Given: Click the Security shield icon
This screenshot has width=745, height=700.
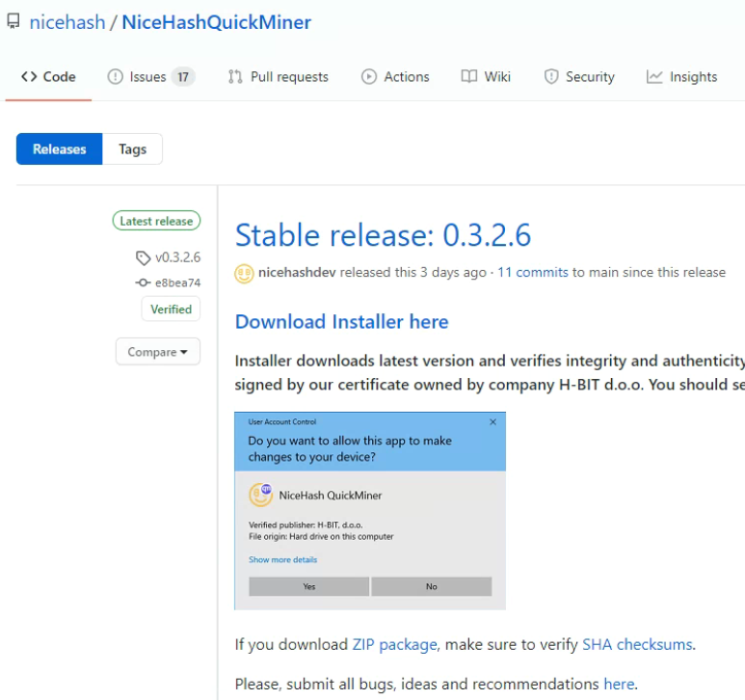Looking at the screenshot, I should click(551, 76).
